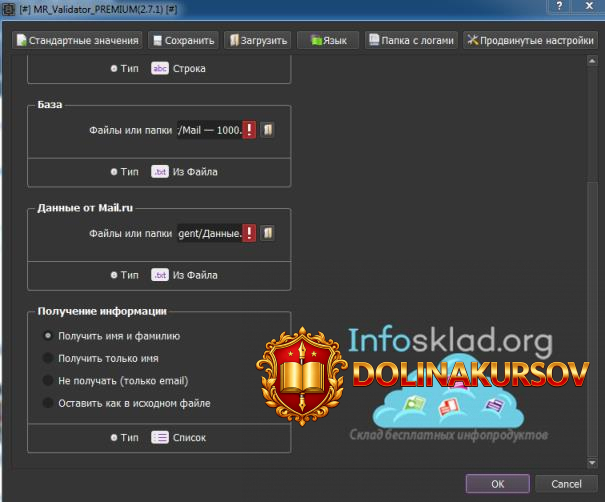
Task: Toggle Тип marker next to Список
Action: coord(114,438)
